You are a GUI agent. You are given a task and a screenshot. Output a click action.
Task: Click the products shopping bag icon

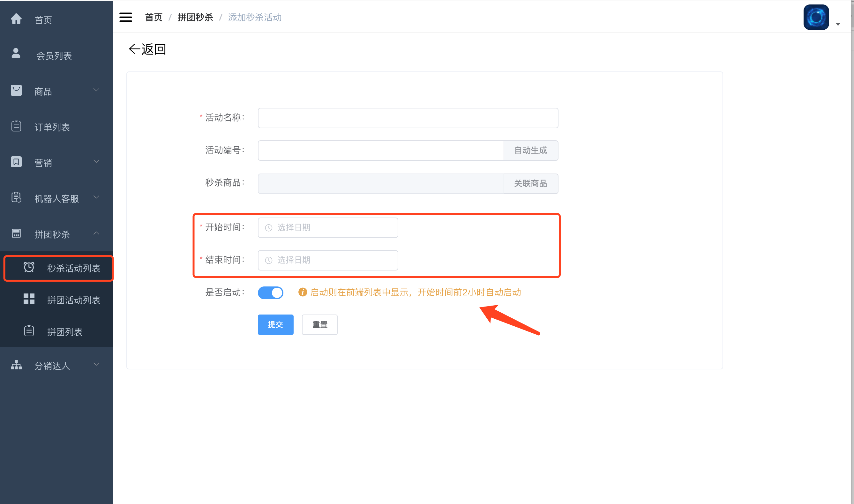point(16,90)
